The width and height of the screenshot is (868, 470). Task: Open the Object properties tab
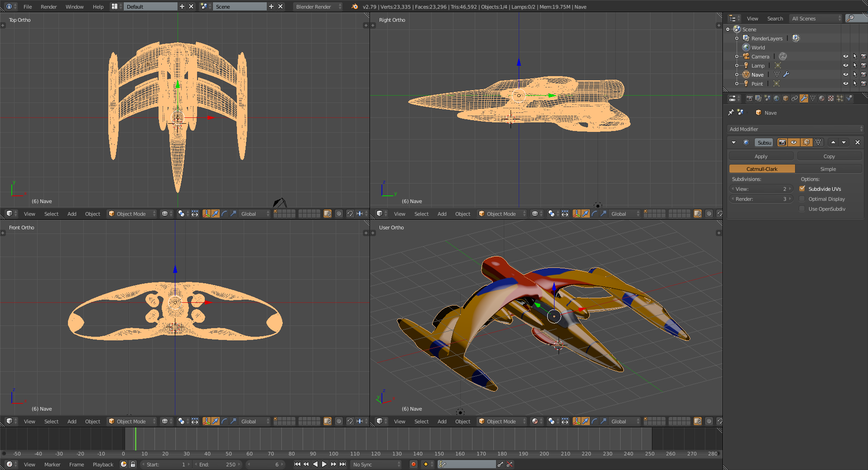click(786, 98)
